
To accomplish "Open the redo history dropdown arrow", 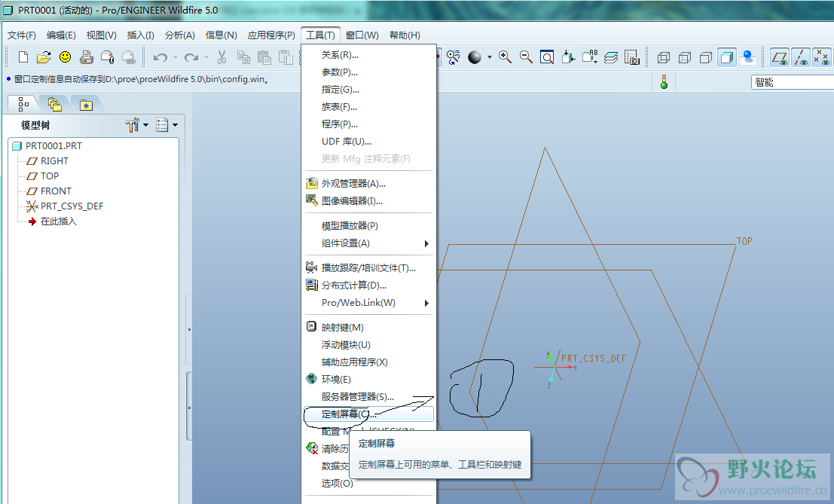I will coord(206,57).
